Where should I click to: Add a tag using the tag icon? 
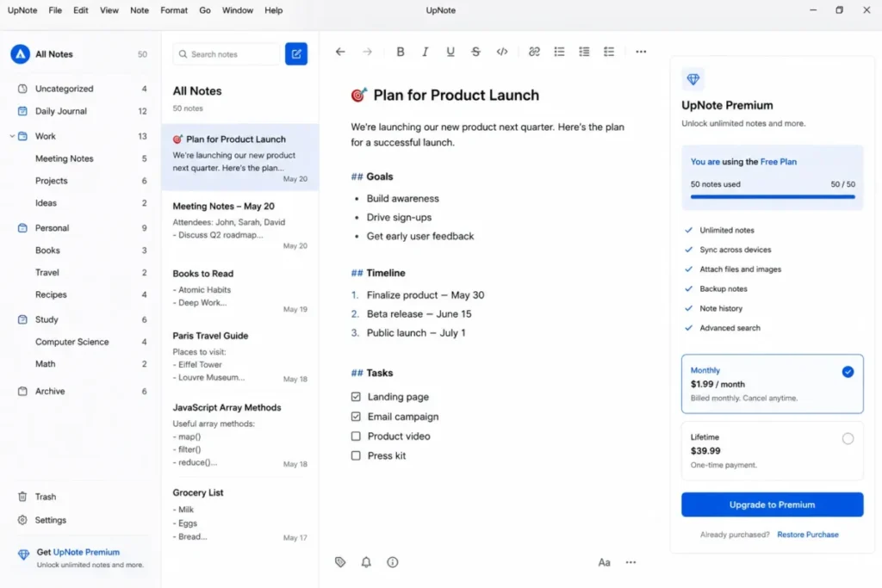click(340, 562)
